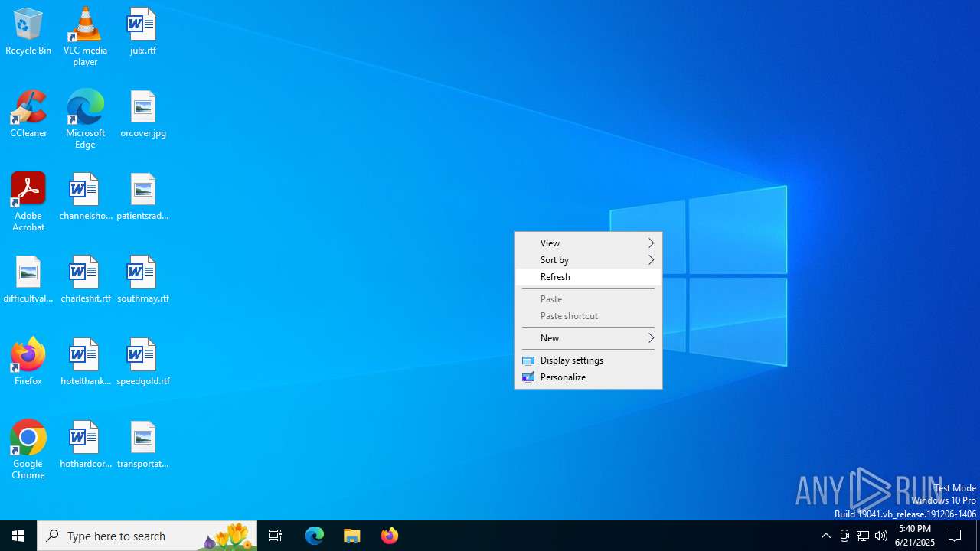This screenshot has height=551, width=980.
Task: Click the taskbar search box
Action: (147, 536)
